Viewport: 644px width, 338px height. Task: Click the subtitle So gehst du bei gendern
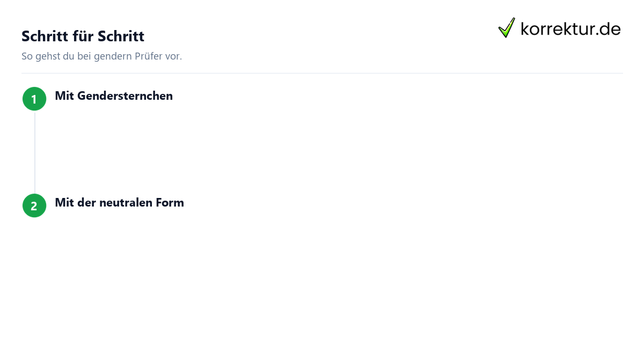[101, 56]
